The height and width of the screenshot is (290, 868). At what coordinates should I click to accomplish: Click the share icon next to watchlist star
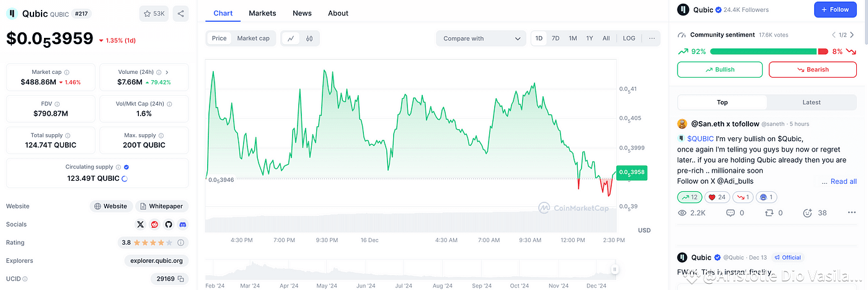point(180,13)
